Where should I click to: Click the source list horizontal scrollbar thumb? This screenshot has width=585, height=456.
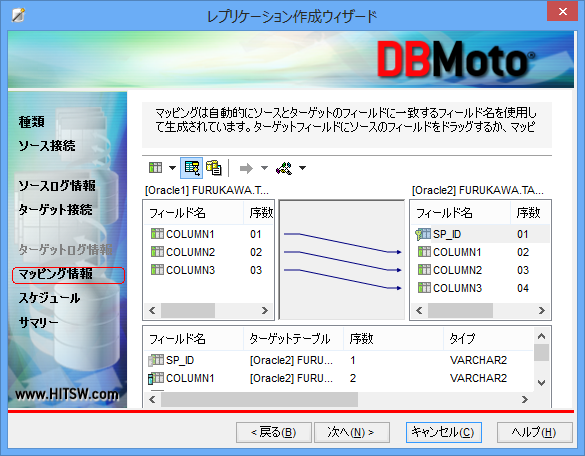[x=188, y=310]
